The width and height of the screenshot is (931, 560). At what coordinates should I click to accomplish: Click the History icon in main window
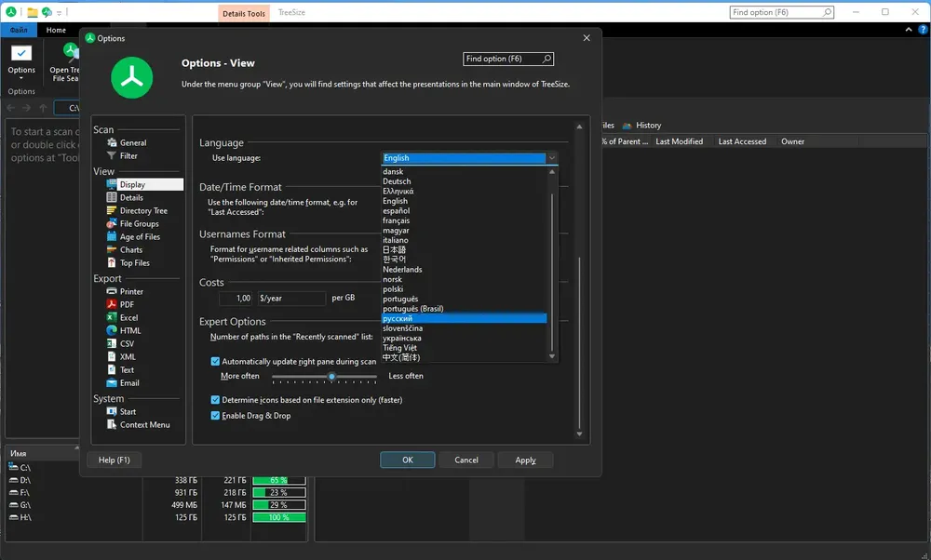(x=627, y=126)
